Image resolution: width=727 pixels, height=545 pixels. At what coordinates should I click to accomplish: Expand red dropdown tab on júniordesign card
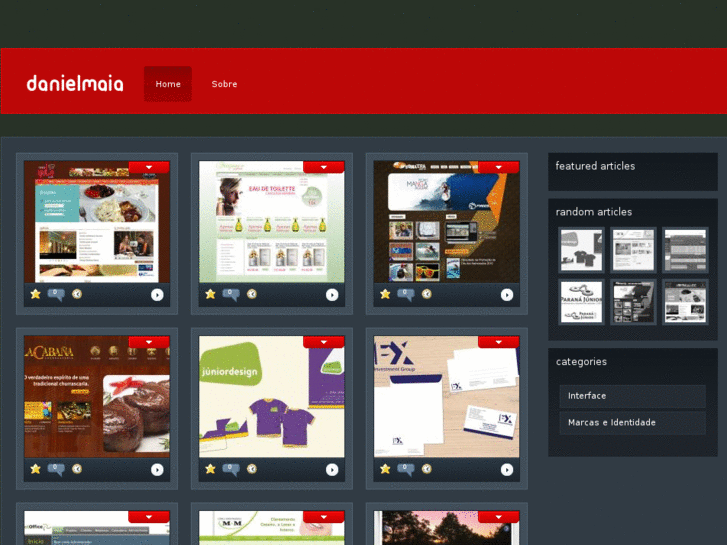coord(324,342)
